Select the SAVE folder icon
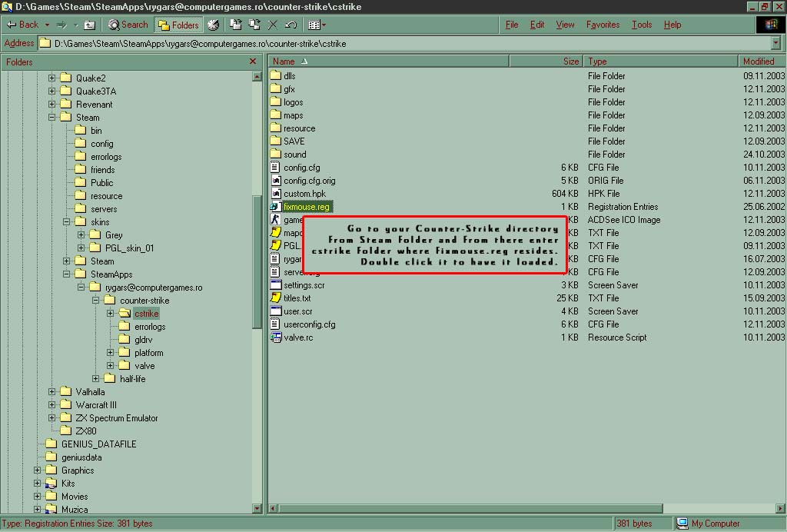The width and height of the screenshot is (787, 532). (275, 141)
